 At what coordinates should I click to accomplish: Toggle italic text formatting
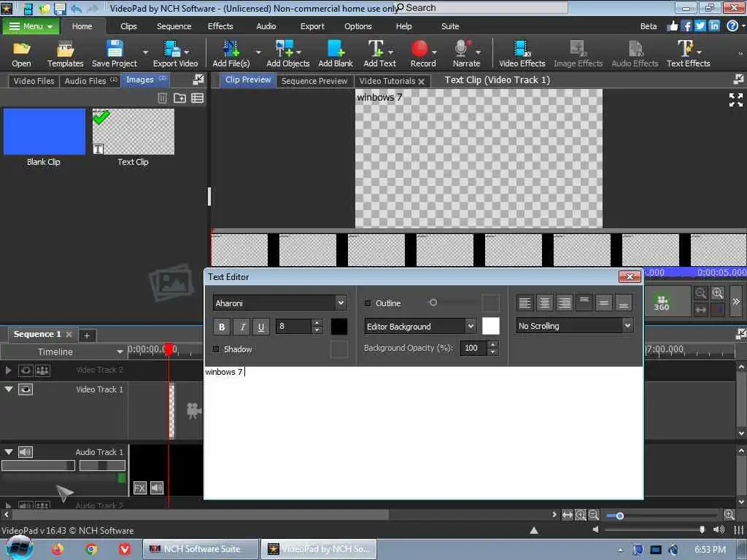pyautogui.click(x=242, y=327)
